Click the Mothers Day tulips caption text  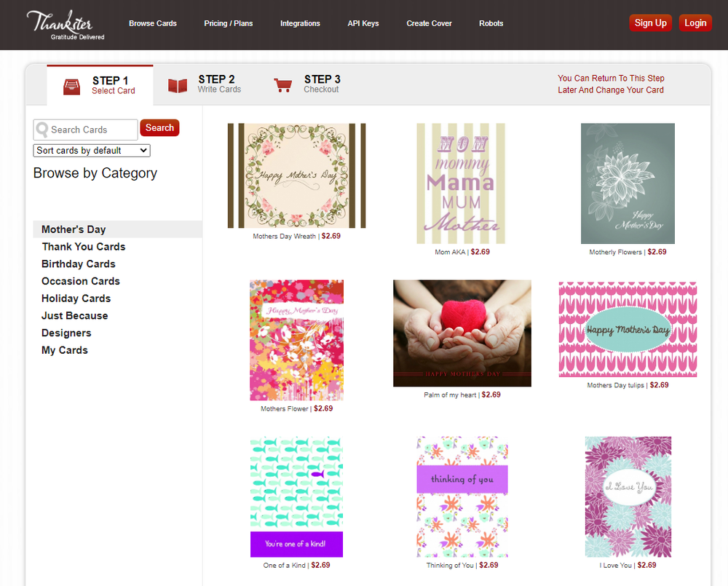(x=615, y=385)
